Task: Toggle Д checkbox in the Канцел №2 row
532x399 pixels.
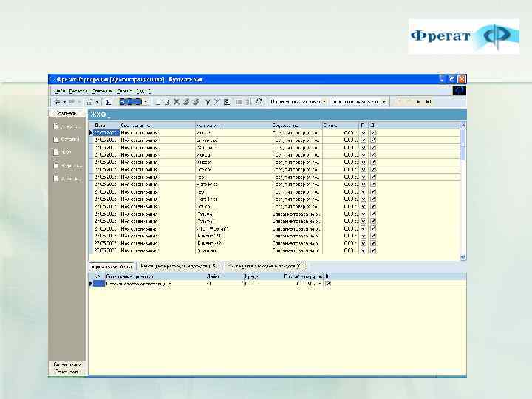Action: coord(373,243)
